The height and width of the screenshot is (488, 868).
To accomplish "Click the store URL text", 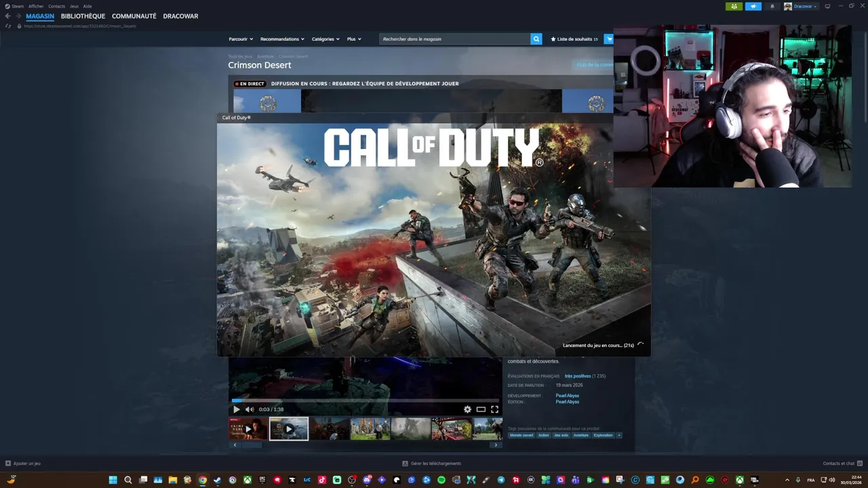I will click(80, 26).
